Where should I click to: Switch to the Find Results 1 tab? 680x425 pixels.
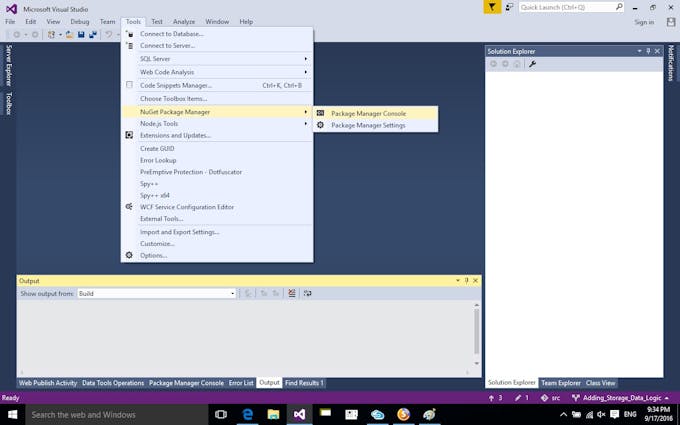pos(304,383)
